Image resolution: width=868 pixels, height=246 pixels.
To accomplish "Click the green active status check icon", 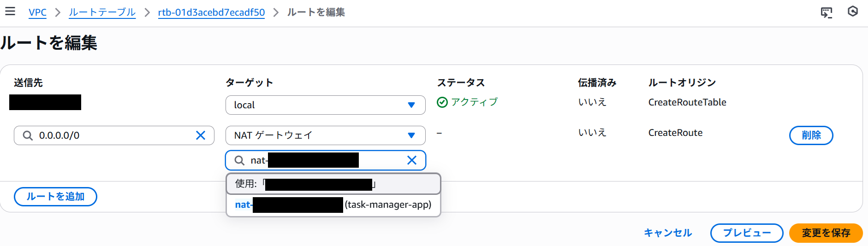I will pos(442,102).
